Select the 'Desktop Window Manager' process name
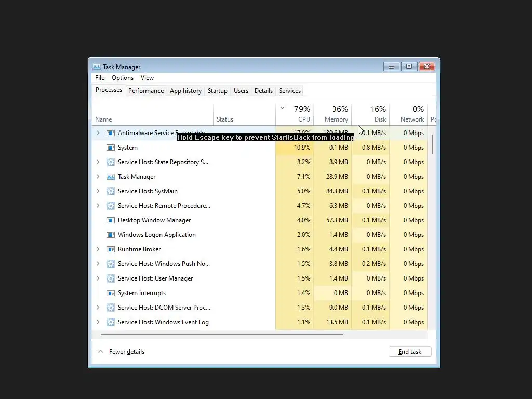 click(154, 220)
